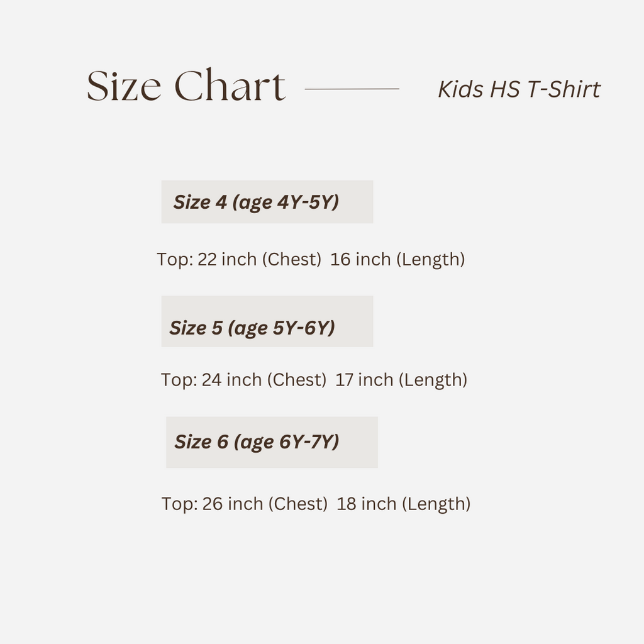The height and width of the screenshot is (644, 644).
Task: Select the "17 inch (Length)" measurement
Action: pyautogui.click(x=401, y=380)
